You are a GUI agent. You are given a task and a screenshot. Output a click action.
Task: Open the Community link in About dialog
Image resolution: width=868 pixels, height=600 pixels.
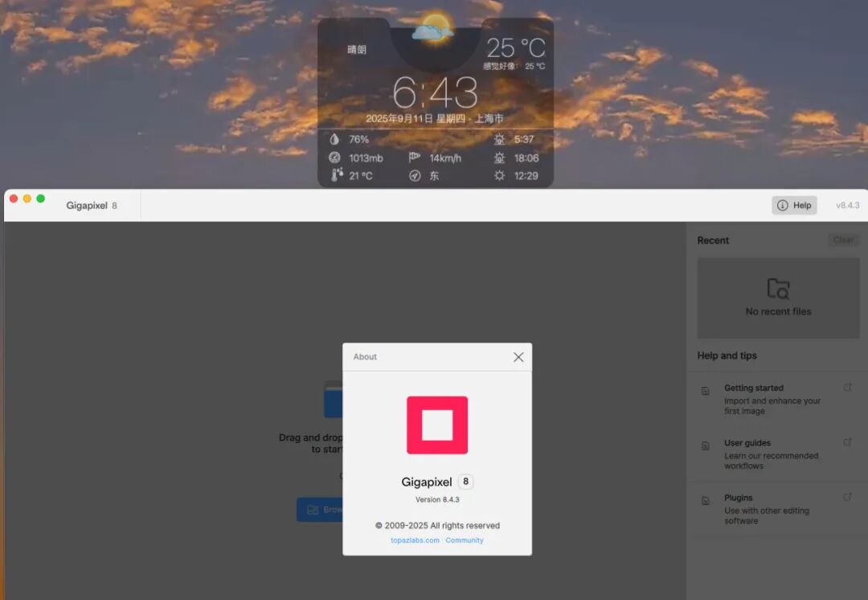point(465,540)
